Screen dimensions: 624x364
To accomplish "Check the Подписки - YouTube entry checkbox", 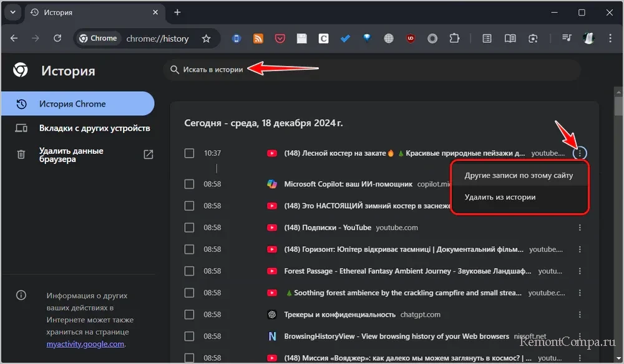I will point(189,228).
